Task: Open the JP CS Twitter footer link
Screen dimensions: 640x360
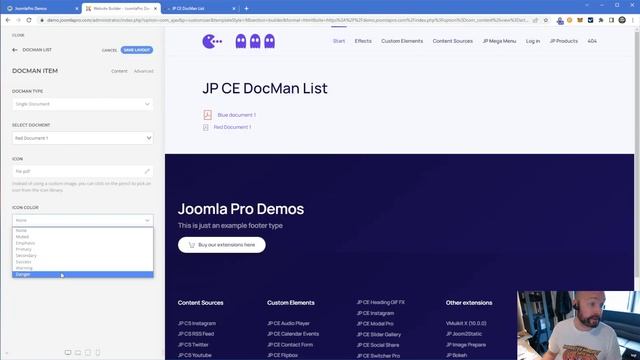Action: tap(193, 345)
